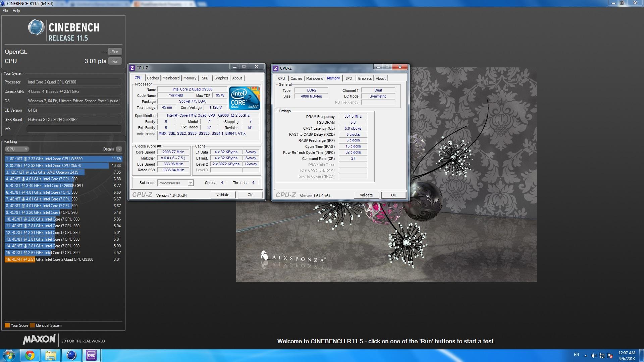Select ranking row Xeon CPU W5590
The height and width of the screenshot is (362, 644).
click(63, 159)
